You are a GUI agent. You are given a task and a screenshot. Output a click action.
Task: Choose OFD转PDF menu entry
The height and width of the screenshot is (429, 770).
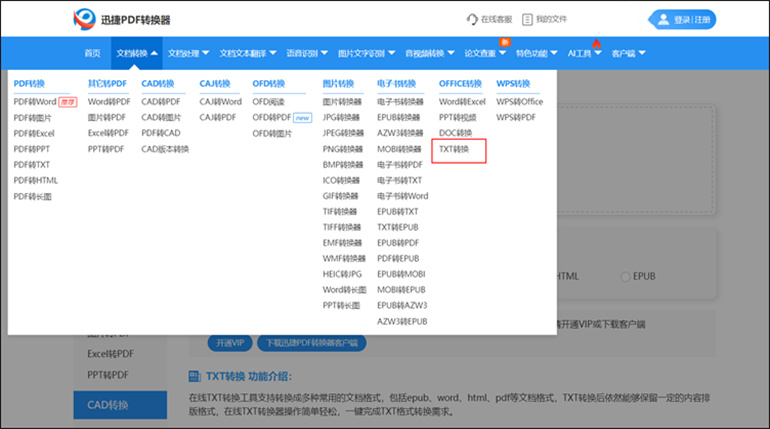click(x=272, y=118)
